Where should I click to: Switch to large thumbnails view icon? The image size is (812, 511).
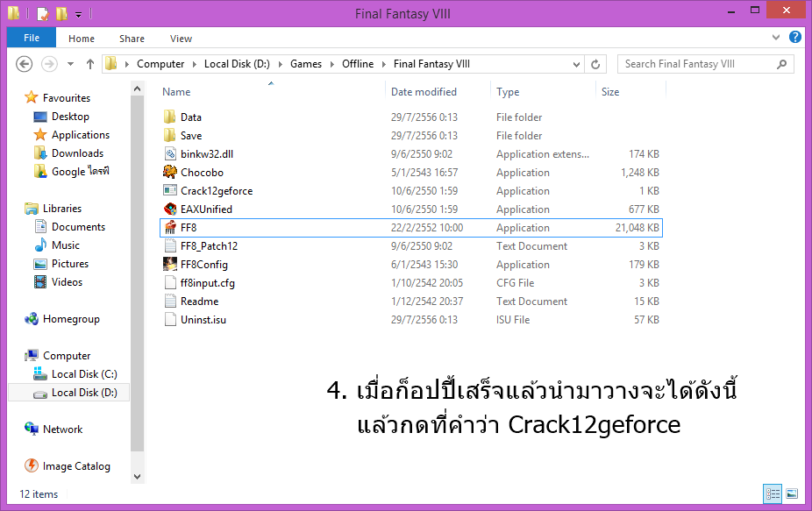[792, 493]
